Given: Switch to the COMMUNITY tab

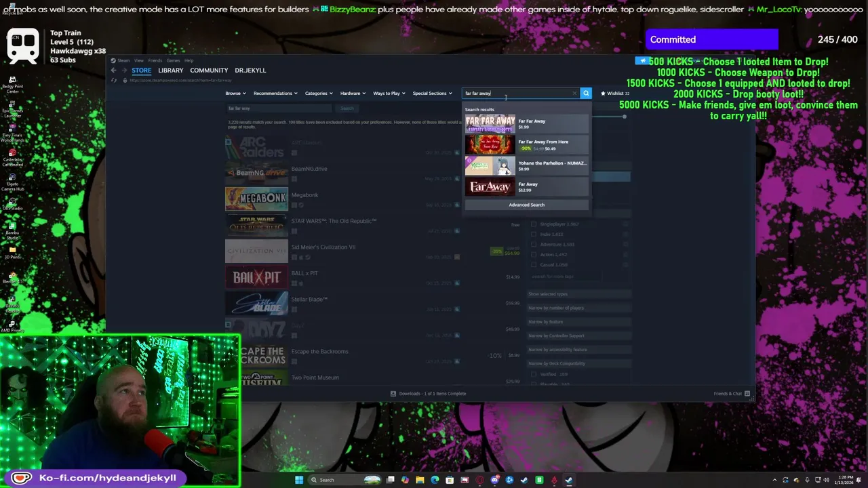Looking at the screenshot, I should tap(209, 70).
